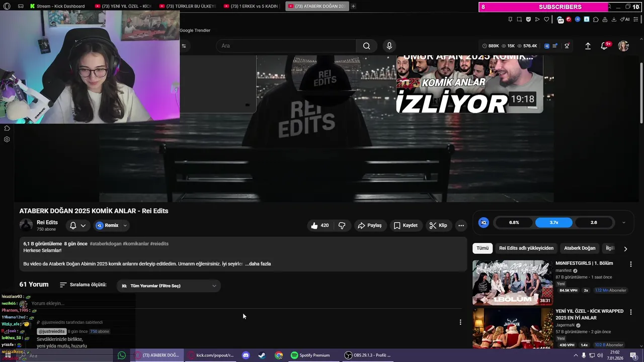Click the shield ad-blocker toolbar icon
Image resolution: width=644 pixels, height=362 pixels.
528,19
